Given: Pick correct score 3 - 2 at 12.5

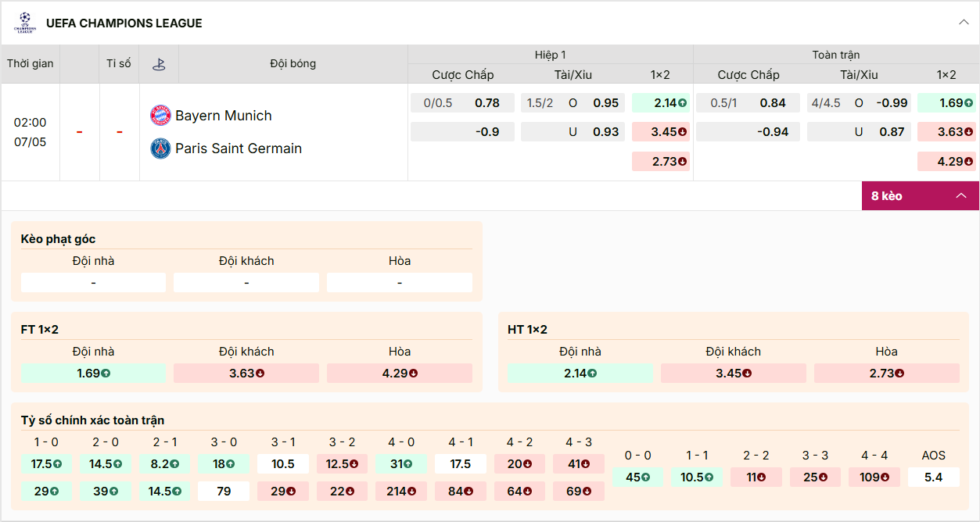Looking at the screenshot, I should [x=343, y=464].
